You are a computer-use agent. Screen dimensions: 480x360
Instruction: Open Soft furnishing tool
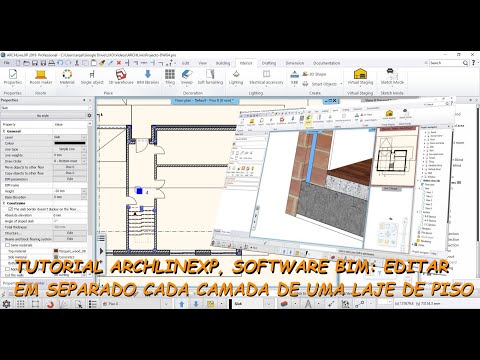coord(210,77)
